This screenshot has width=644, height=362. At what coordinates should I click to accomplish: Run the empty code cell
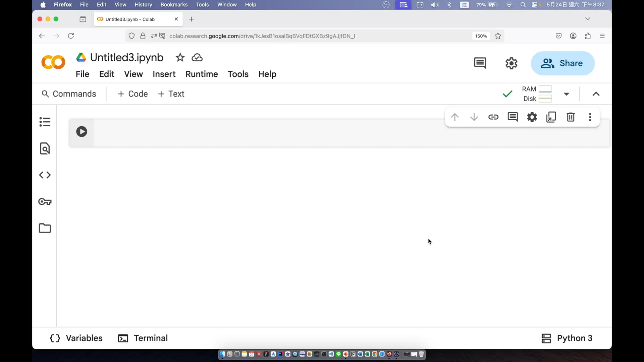click(x=82, y=131)
